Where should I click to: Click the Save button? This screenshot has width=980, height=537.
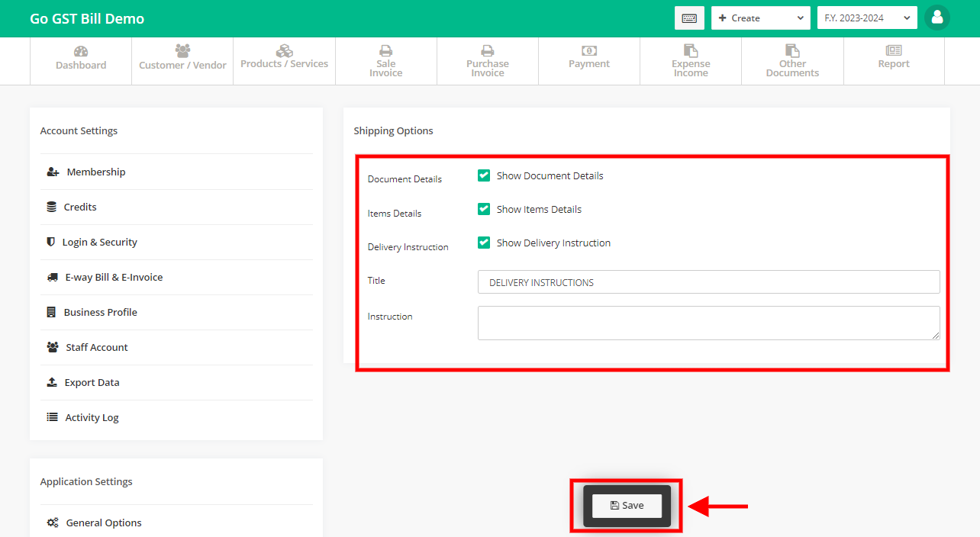pyautogui.click(x=627, y=505)
